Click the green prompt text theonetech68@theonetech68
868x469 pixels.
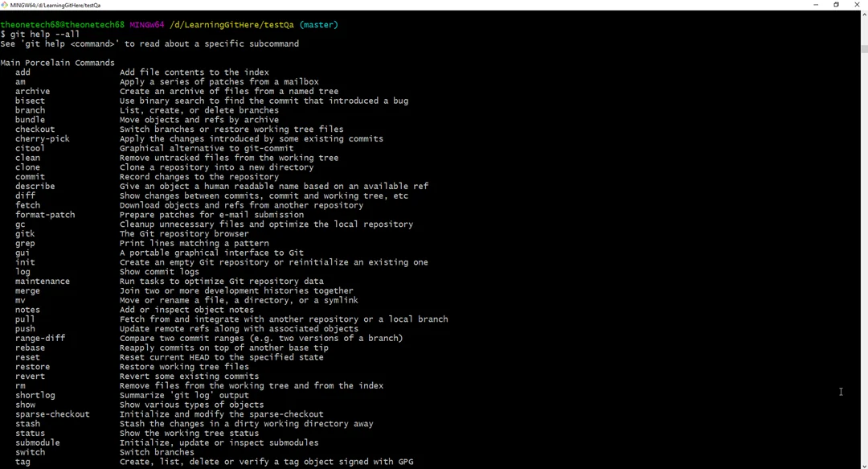pos(60,24)
